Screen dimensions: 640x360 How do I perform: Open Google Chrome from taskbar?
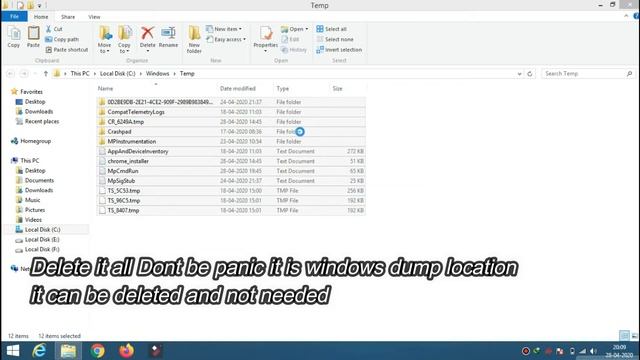[x=98, y=351]
